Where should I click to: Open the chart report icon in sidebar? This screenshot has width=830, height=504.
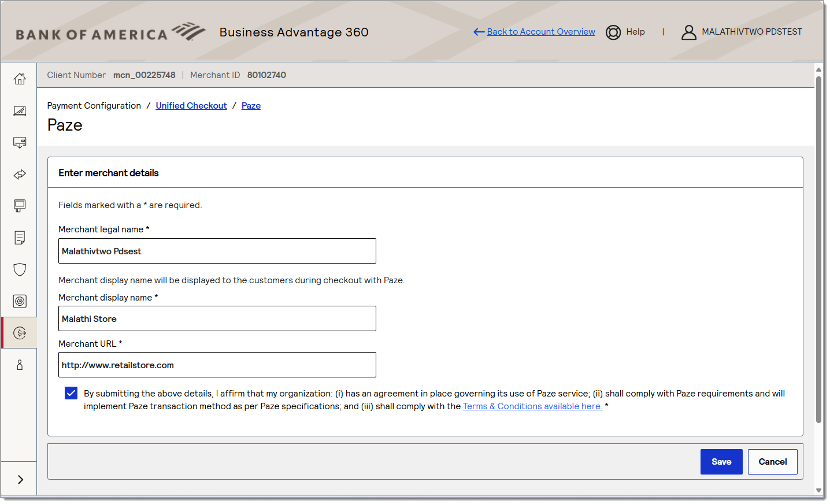[20, 111]
